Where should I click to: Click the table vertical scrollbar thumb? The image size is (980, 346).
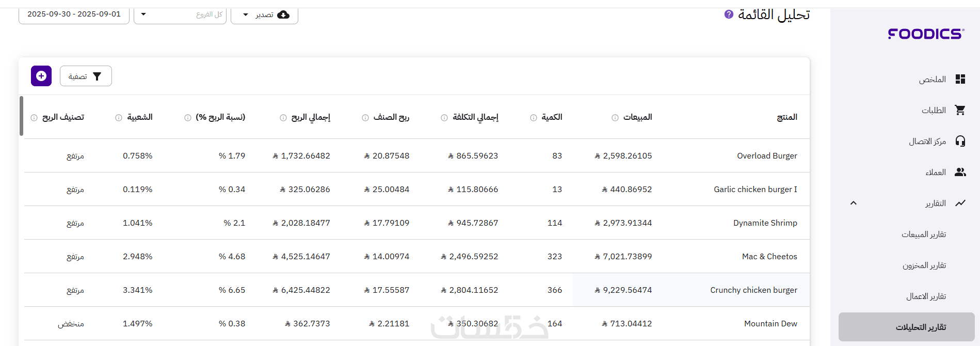tap(21, 116)
